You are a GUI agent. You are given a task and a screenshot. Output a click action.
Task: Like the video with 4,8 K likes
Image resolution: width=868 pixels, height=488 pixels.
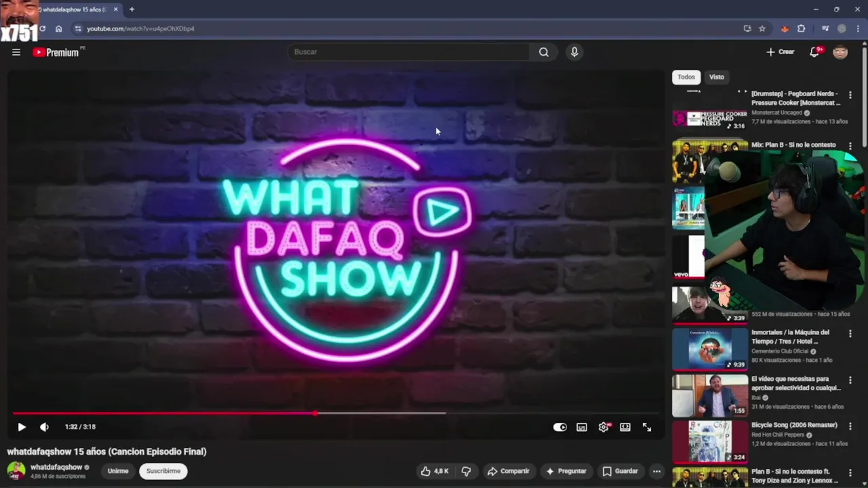click(x=435, y=471)
